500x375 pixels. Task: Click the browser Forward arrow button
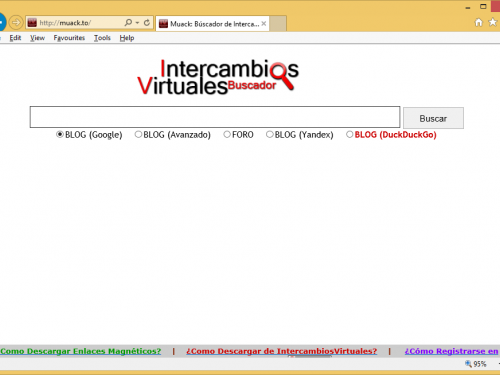coord(16,23)
